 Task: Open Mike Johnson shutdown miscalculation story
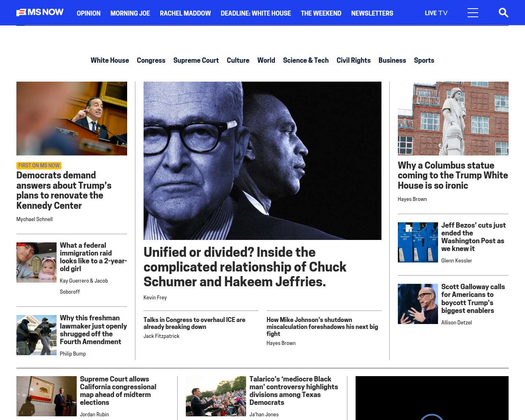tap(322, 327)
